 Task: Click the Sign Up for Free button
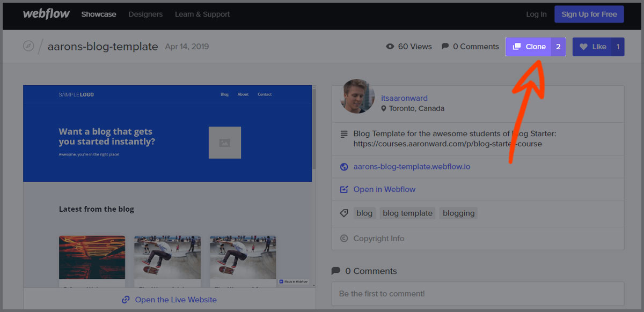tap(589, 14)
